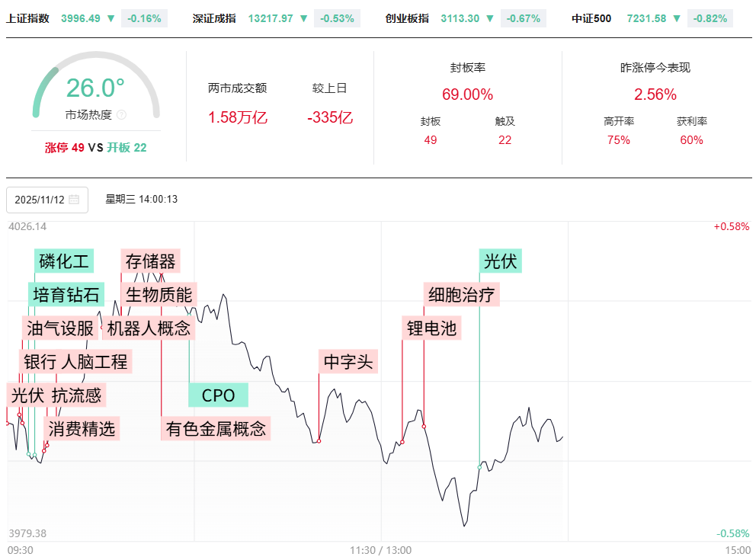Click the 开板 22 count link
Viewport: 756px width, 560px height.
pos(127,148)
